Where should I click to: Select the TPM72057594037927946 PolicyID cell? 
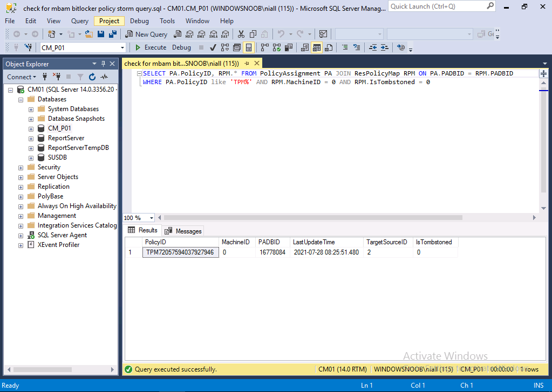180,252
